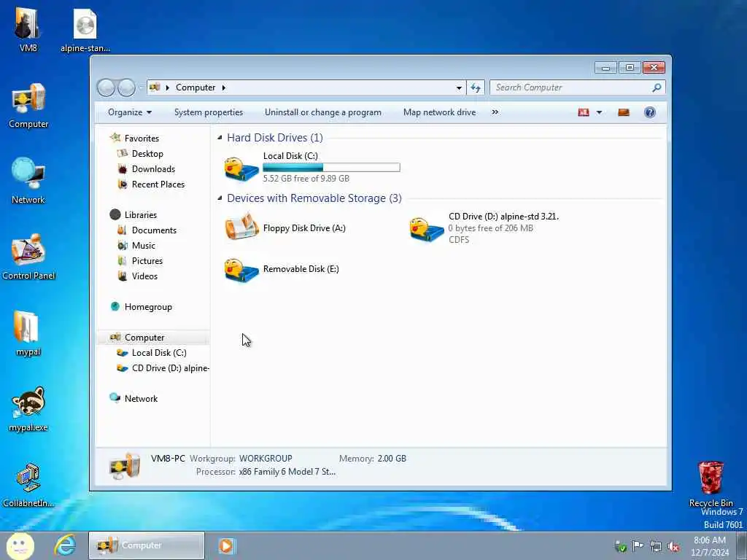Click the Search Computer input field
Screen dimensions: 747x560
(x=572, y=87)
